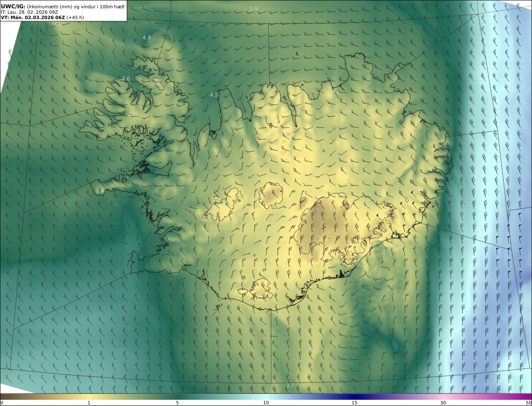Click the colorbar tick label '1'
Viewport: 532px width, 406px height.
click(89, 403)
